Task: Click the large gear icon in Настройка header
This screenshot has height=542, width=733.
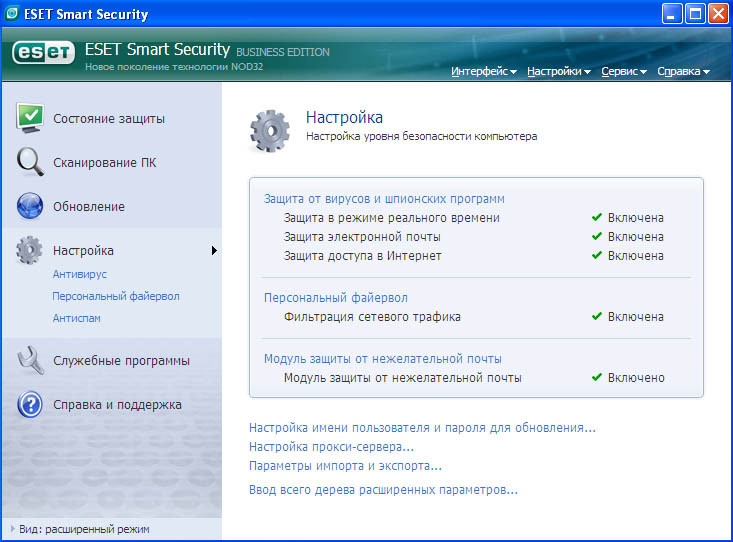Action: click(x=270, y=131)
